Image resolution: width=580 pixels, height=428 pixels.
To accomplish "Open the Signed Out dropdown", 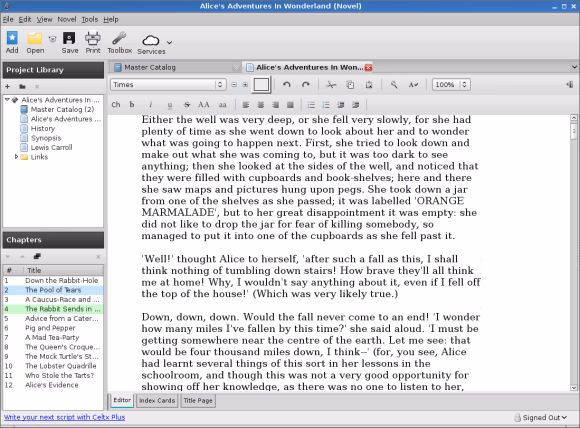I will pyautogui.click(x=540, y=417).
